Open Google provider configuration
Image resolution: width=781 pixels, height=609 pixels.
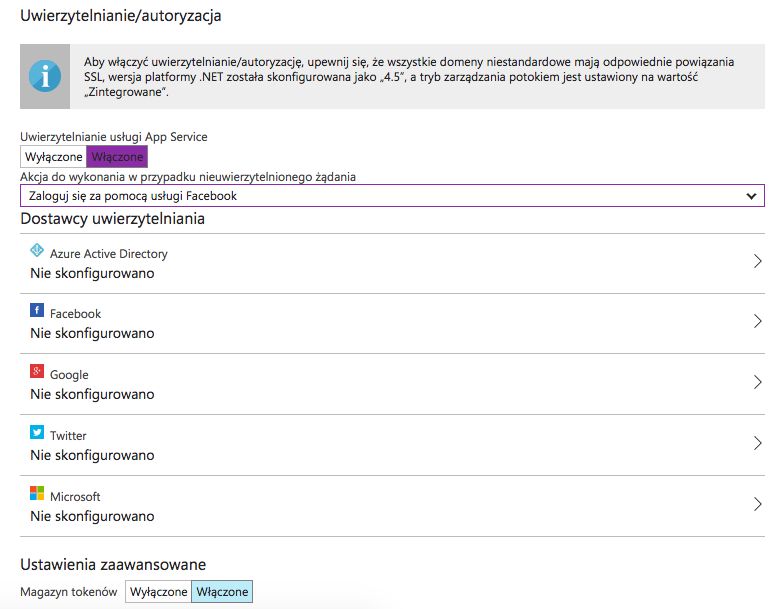pyautogui.click(x=69, y=375)
